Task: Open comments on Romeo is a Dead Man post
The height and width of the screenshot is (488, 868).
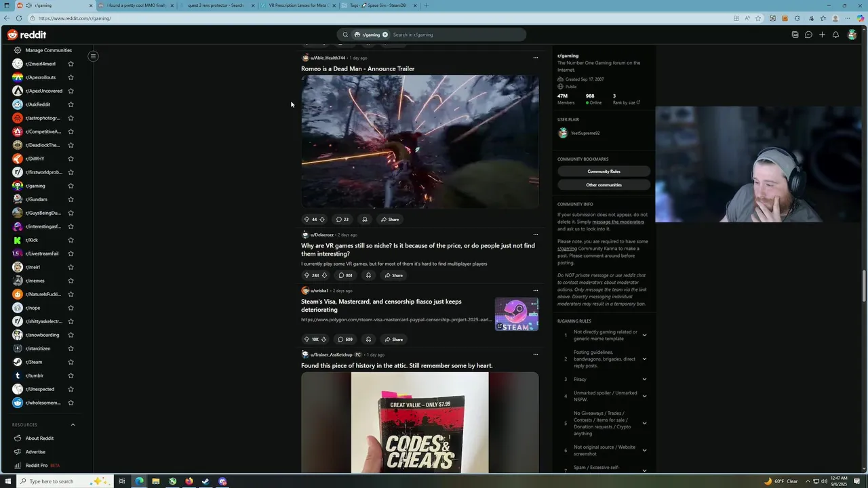Action: (x=342, y=220)
